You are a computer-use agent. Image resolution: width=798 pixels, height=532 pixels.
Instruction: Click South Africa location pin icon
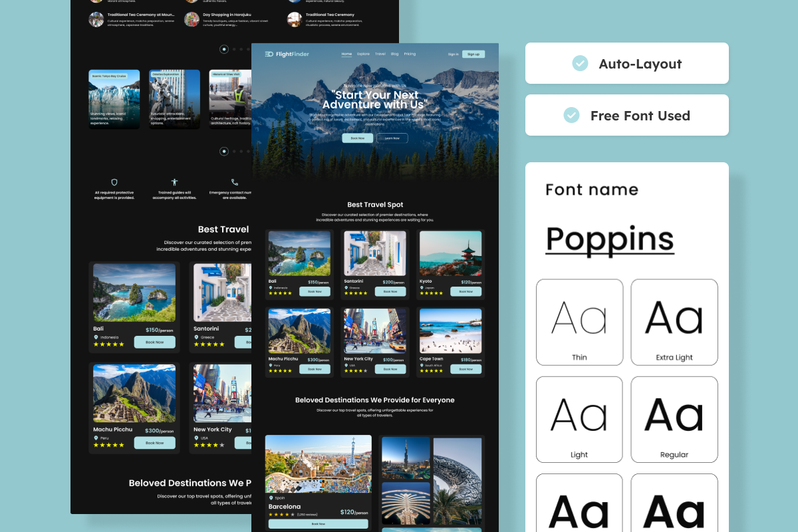[x=422, y=365]
